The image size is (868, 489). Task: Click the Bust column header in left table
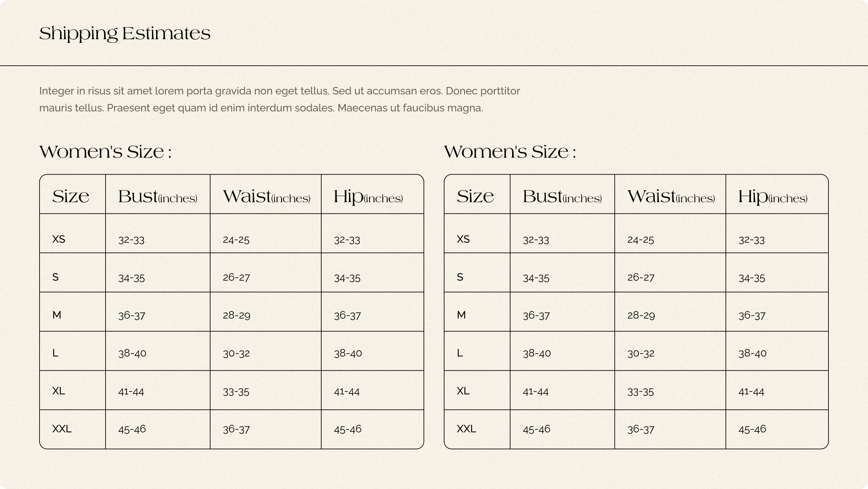[158, 196]
